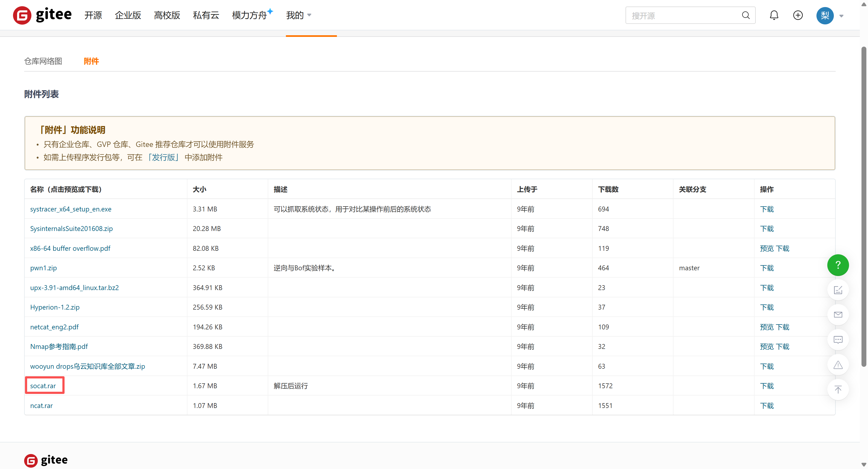Open the green help question button
The width and height of the screenshot is (868, 469).
pos(838,265)
